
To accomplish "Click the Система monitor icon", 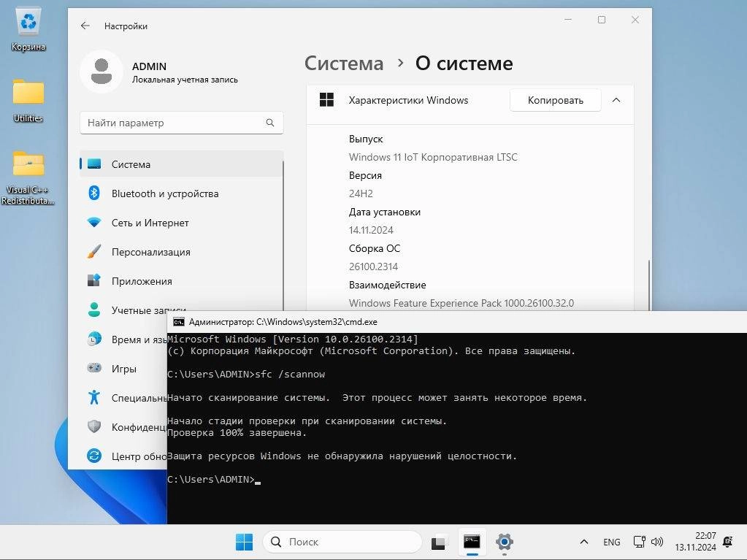I will [94, 164].
